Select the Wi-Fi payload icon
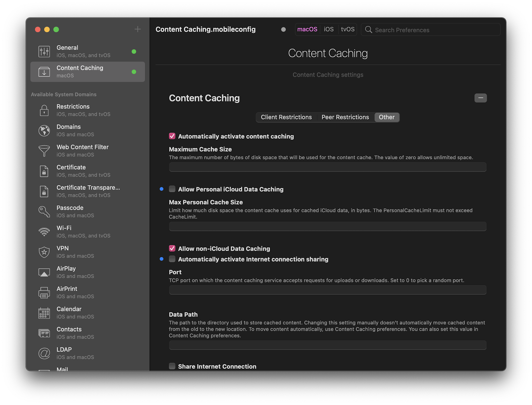 (x=44, y=232)
